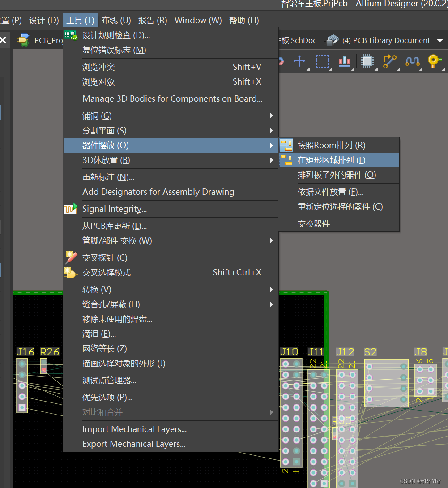Click the PCB project file icon

pyautogui.click(x=23, y=40)
